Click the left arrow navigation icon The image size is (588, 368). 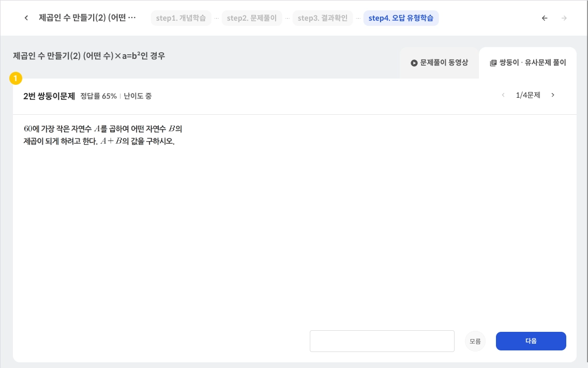click(545, 18)
